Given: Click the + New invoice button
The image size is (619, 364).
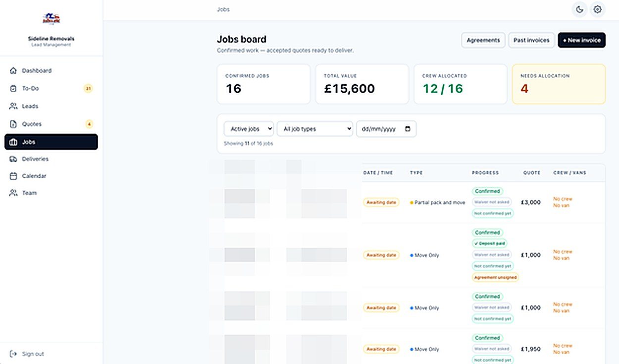Looking at the screenshot, I should (x=582, y=40).
